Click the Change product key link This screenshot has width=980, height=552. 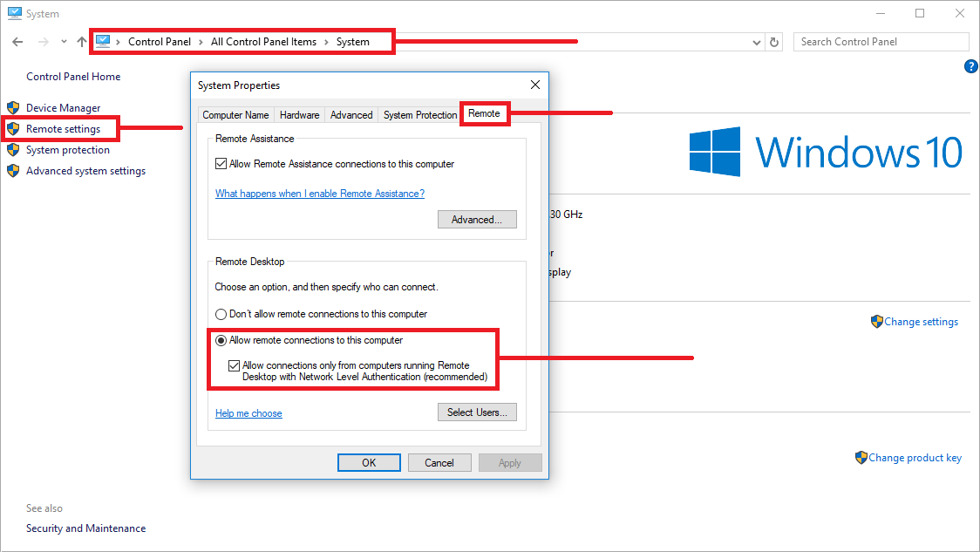(915, 458)
